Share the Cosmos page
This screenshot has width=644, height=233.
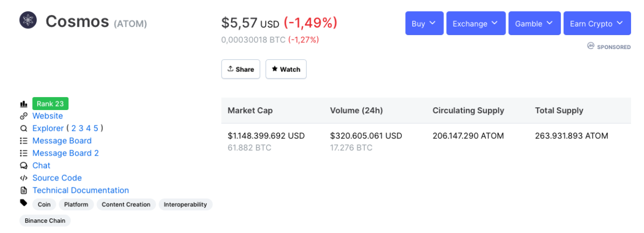pos(241,69)
